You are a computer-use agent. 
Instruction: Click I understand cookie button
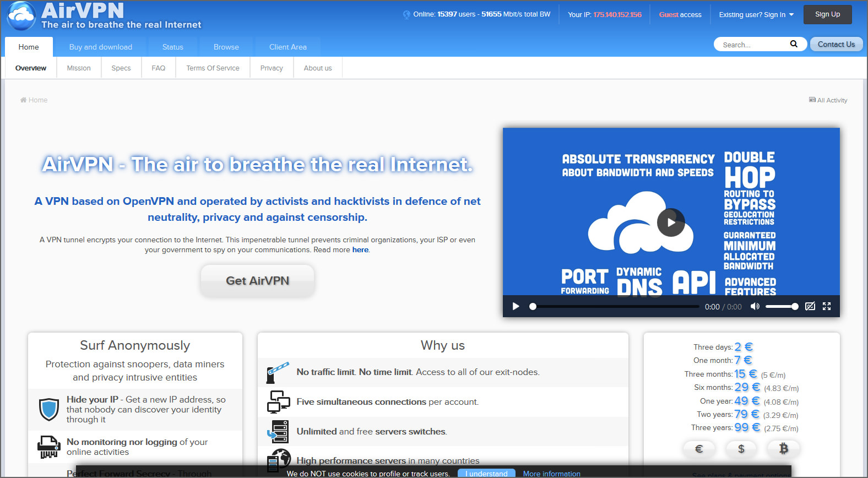pos(486,474)
